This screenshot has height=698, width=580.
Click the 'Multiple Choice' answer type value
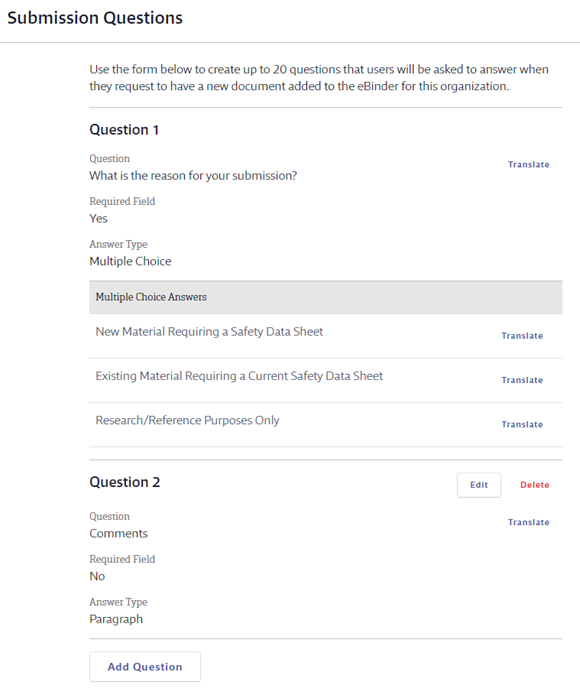130,261
